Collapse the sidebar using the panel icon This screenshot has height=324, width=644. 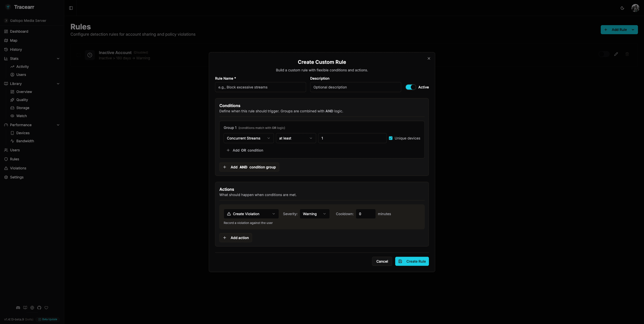pos(71,8)
